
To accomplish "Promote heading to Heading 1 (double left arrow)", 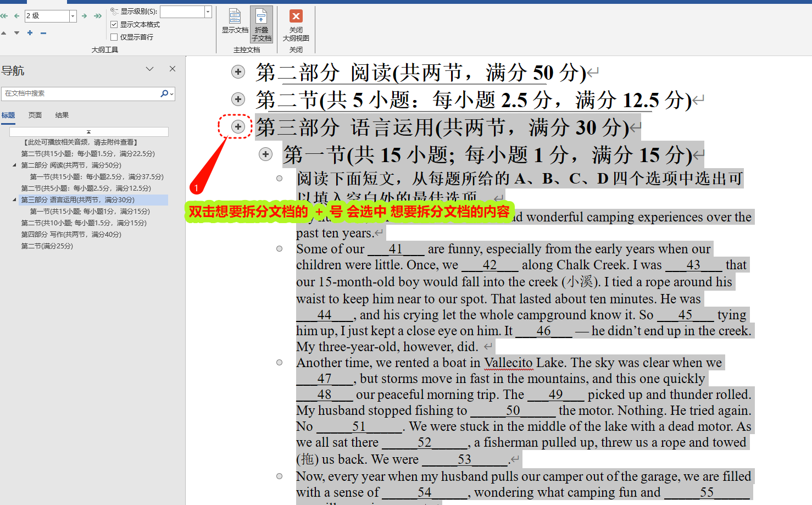I will [x=4, y=16].
